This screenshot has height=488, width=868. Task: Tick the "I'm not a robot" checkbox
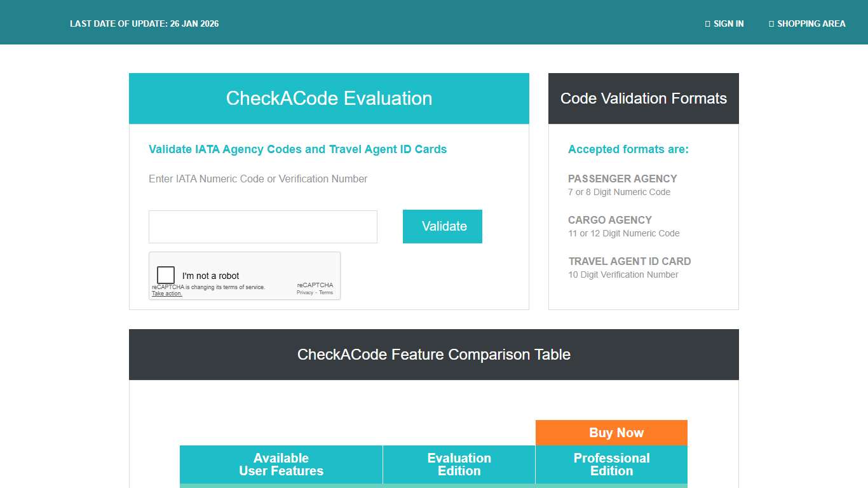[x=166, y=275]
